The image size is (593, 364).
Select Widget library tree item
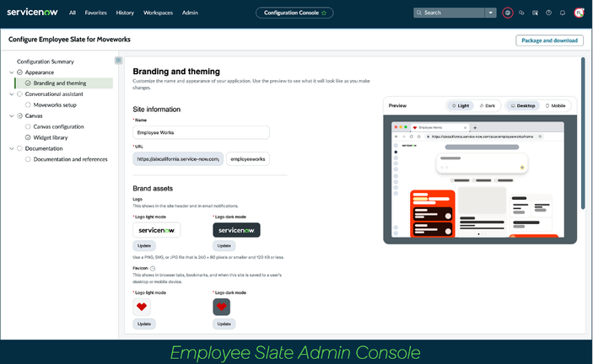51,137
